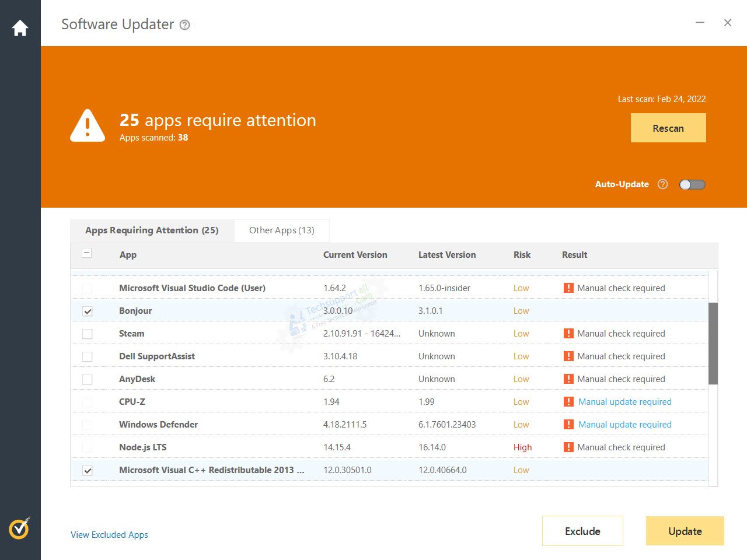This screenshot has width=747, height=560.
Task: Uncheck the Bonjour checkbox
Action: 88,311
